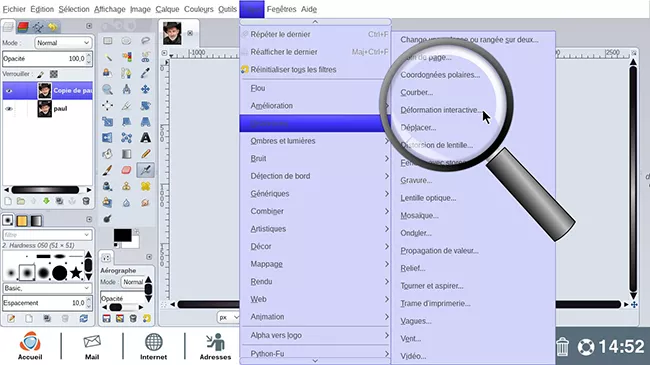Select the Text tool
The height and width of the screenshot is (365, 650).
point(145,138)
